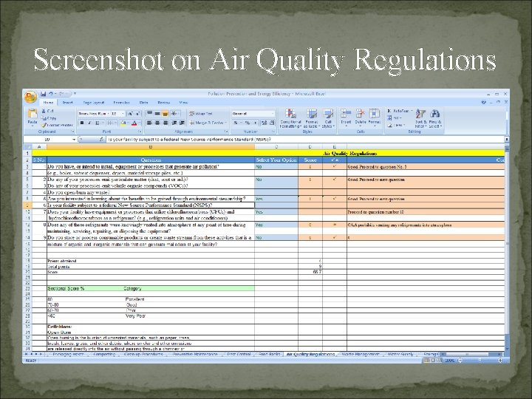Switch to Page Break Preview in status bar
Viewport: 532px width, 399px height.
[x=439, y=361]
